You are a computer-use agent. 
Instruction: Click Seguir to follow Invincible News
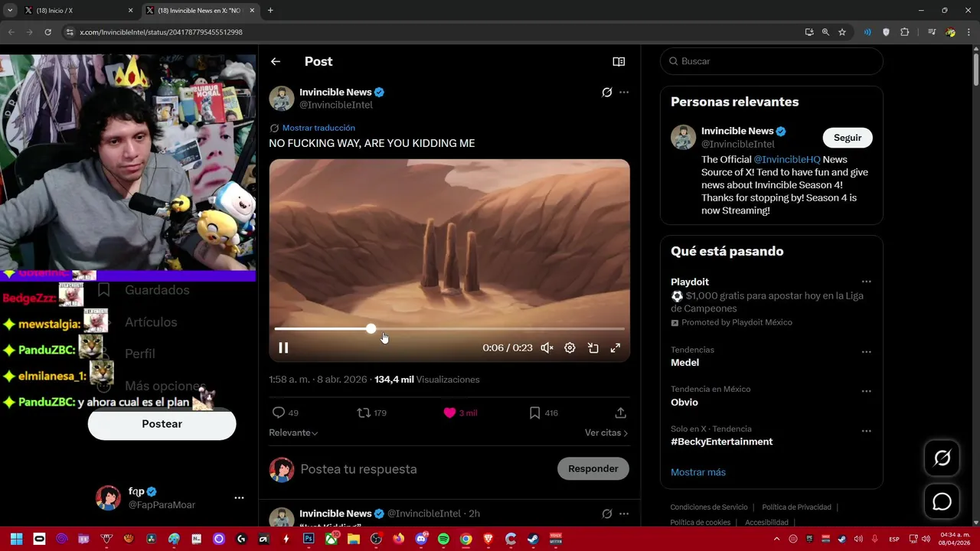pyautogui.click(x=848, y=138)
